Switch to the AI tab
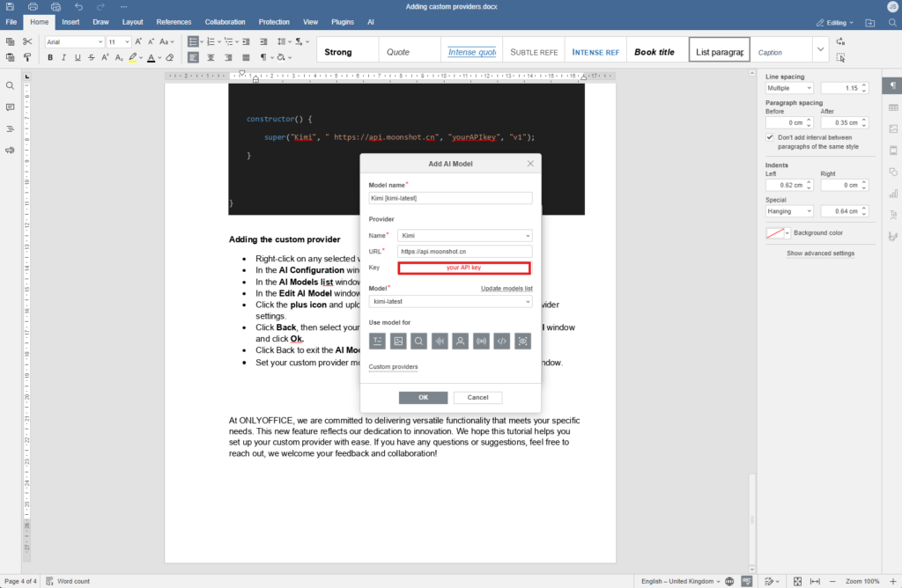Viewport: 902px width, 588px height. tap(371, 22)
